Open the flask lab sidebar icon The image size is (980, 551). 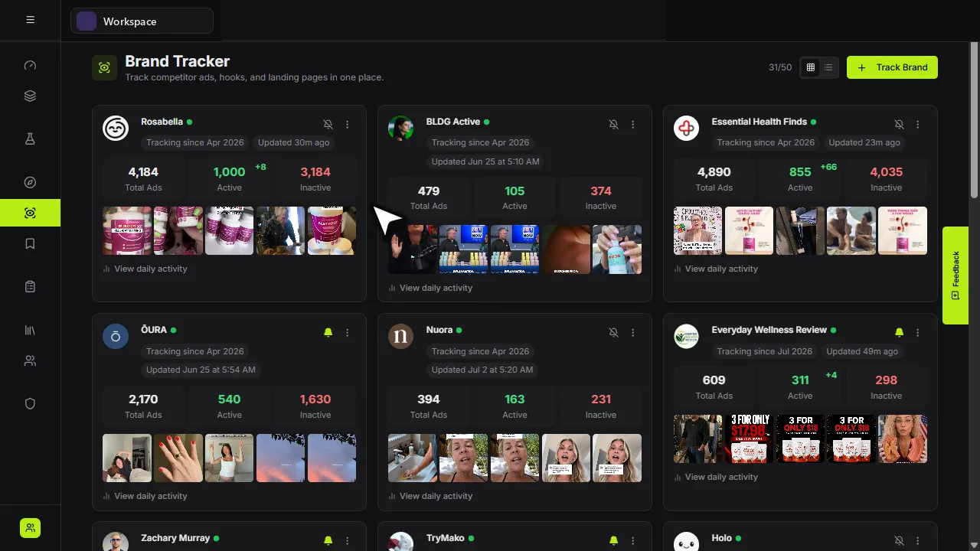pos(30,139)
